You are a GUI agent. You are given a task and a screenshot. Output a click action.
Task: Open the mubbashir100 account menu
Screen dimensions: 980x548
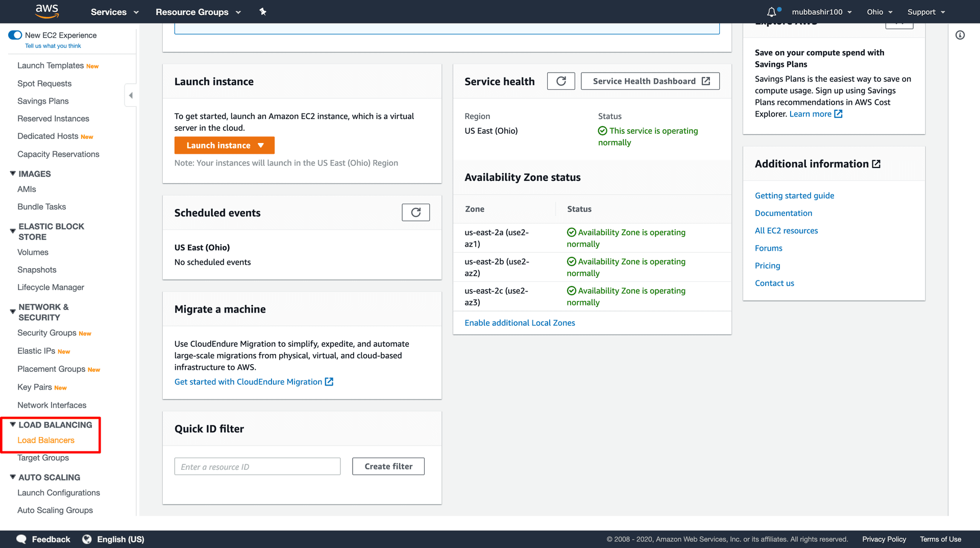(822, 12)
